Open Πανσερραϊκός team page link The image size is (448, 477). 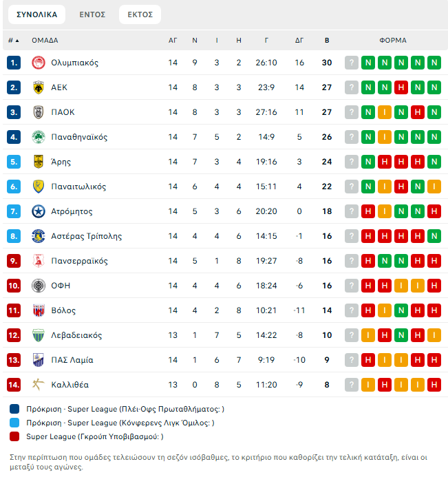pos(79,261)
